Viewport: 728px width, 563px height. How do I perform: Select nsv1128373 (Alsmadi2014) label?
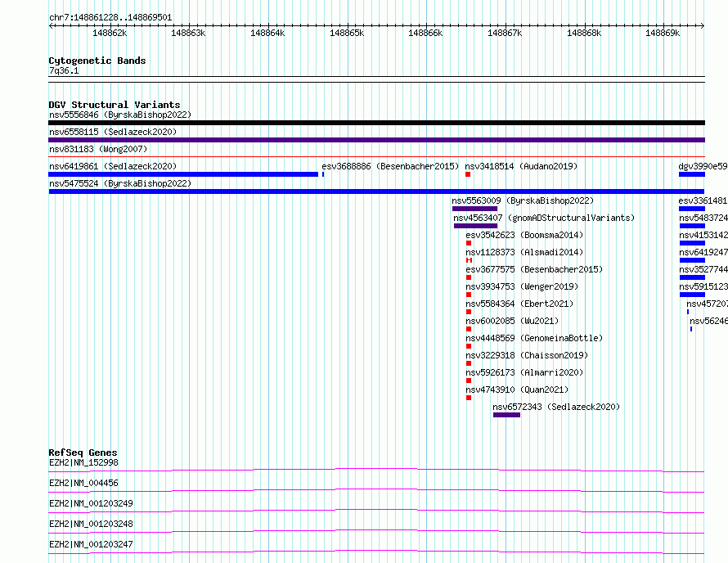(524, 252)
